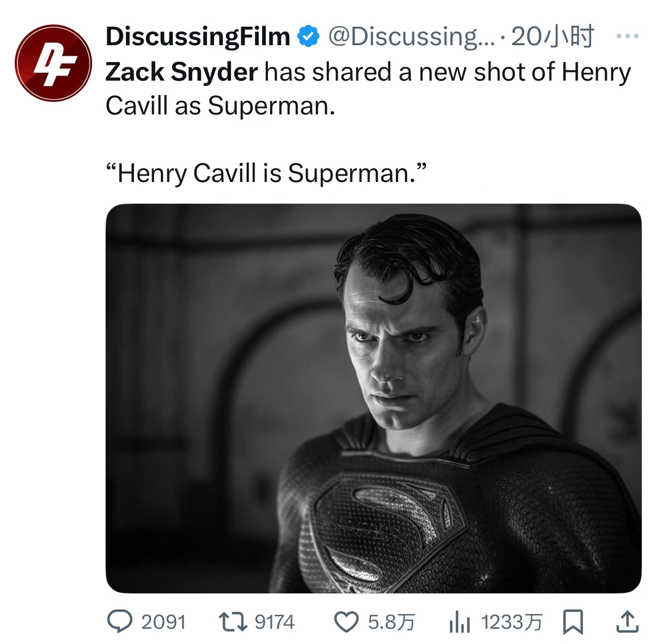Click the 2091 replies count
Screen dimensions: 657x644
[163, 622]
